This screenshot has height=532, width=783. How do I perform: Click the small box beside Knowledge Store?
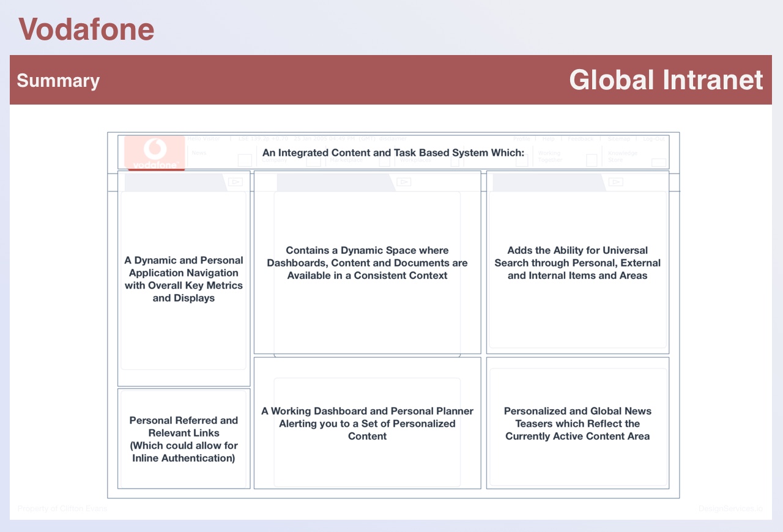(659, 163)
